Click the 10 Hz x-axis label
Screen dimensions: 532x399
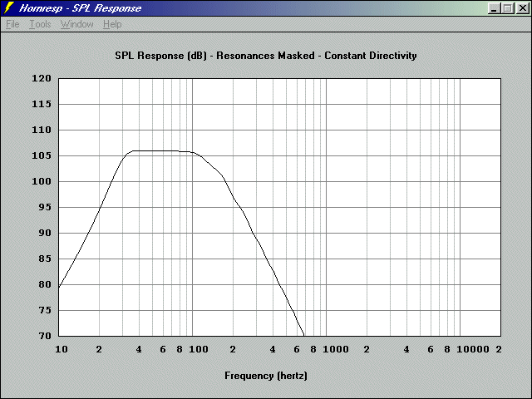point(62,349)
